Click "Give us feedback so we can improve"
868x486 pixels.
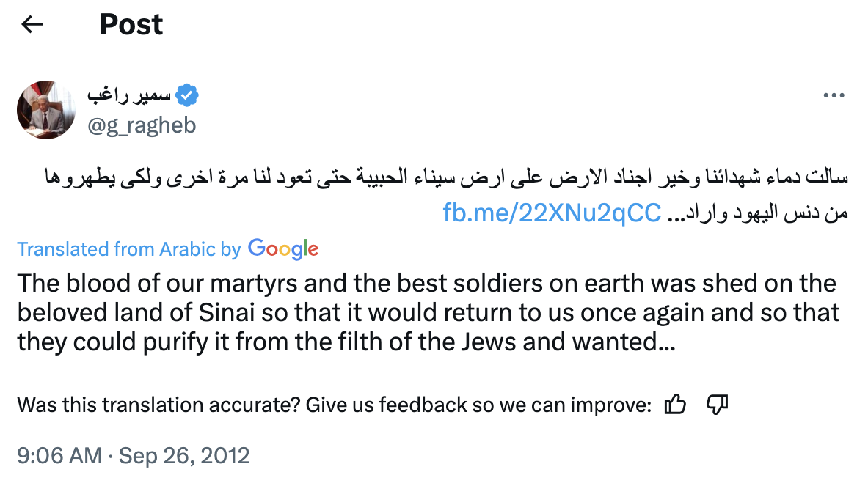click(478, 405)
